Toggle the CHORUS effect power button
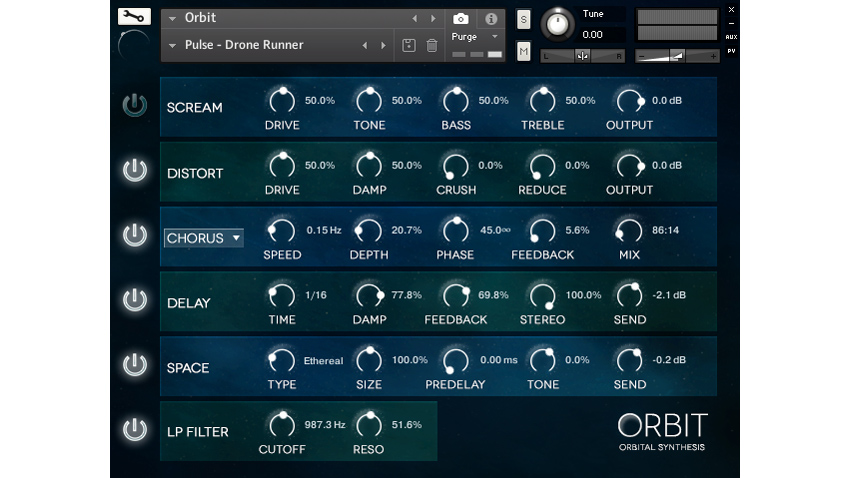The height and width of the screenshot is (478, 850). (x=134, y=235)
